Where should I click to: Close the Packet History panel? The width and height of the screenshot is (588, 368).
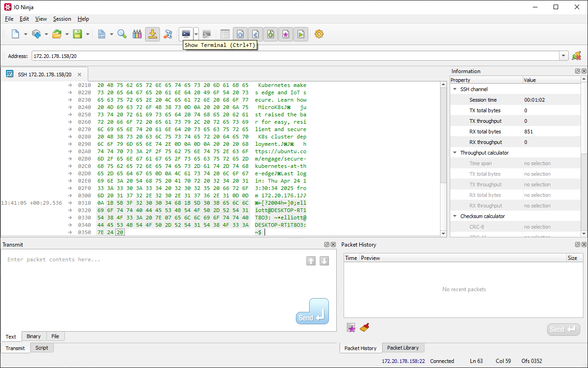pyautogui.click(x=584, y=245)
